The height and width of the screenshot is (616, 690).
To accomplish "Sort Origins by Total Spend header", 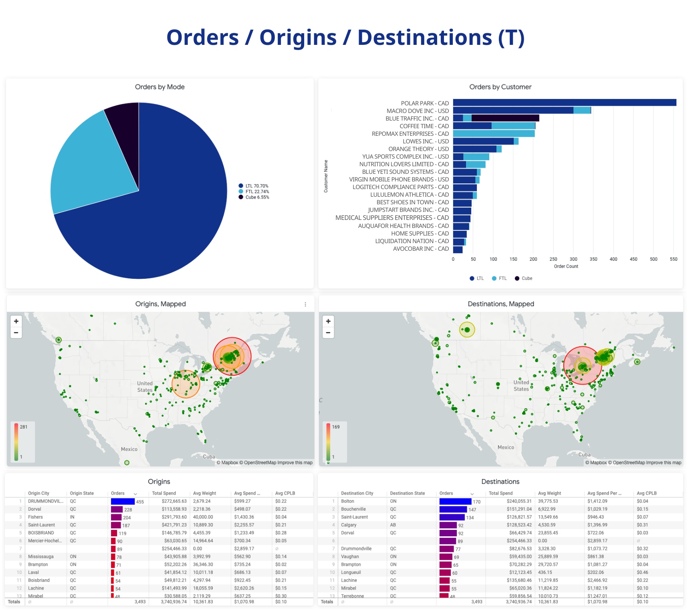I will click(x=164, y=493).
